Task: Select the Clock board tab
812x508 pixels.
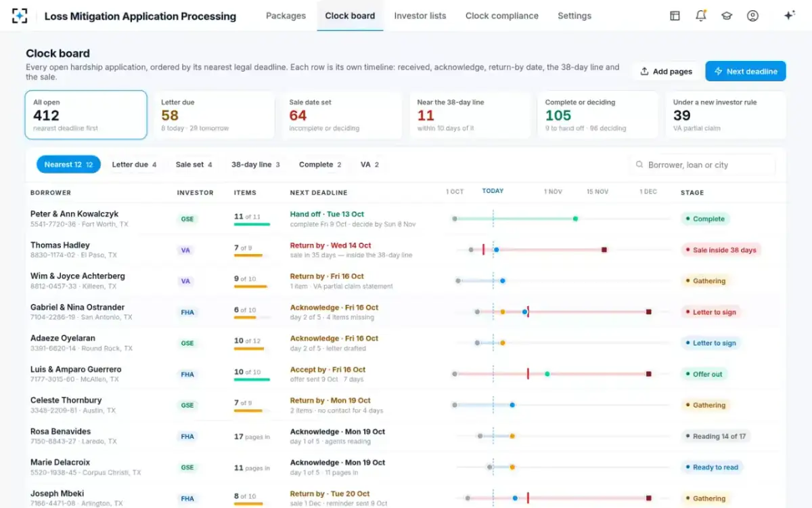Action: 350,16
